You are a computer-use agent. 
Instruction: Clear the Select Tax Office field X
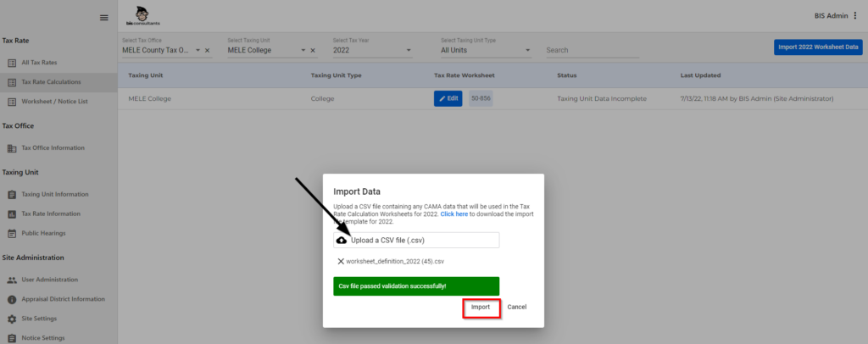[x=208, y=51]
